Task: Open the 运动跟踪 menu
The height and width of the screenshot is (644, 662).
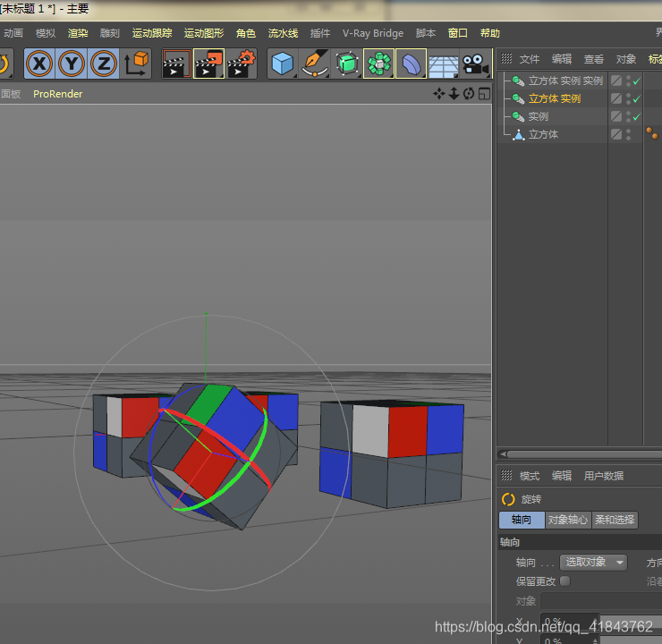Action: click(x=152, y=33)
